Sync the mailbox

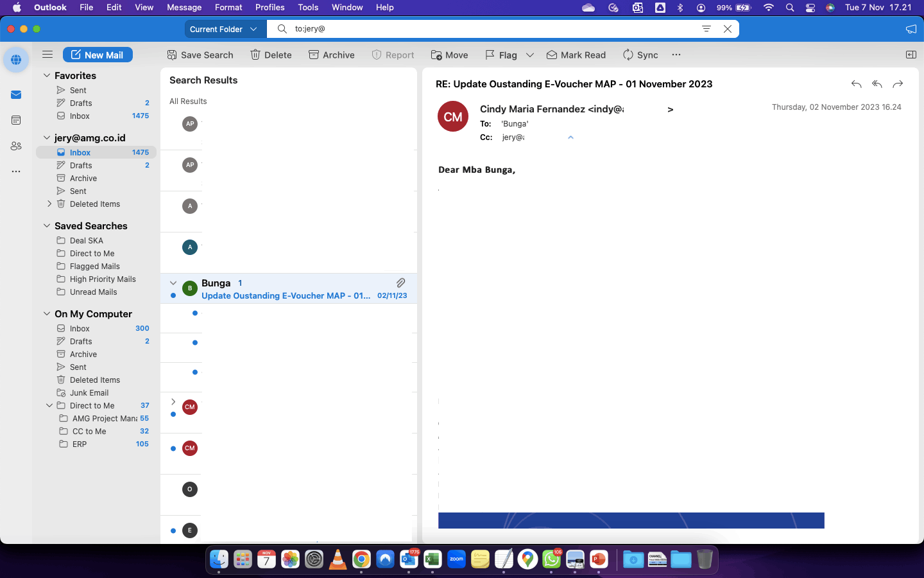(x=640, y=55)
